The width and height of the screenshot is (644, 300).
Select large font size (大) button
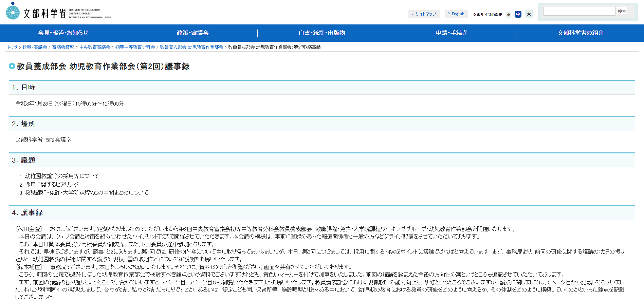point(529,14)
